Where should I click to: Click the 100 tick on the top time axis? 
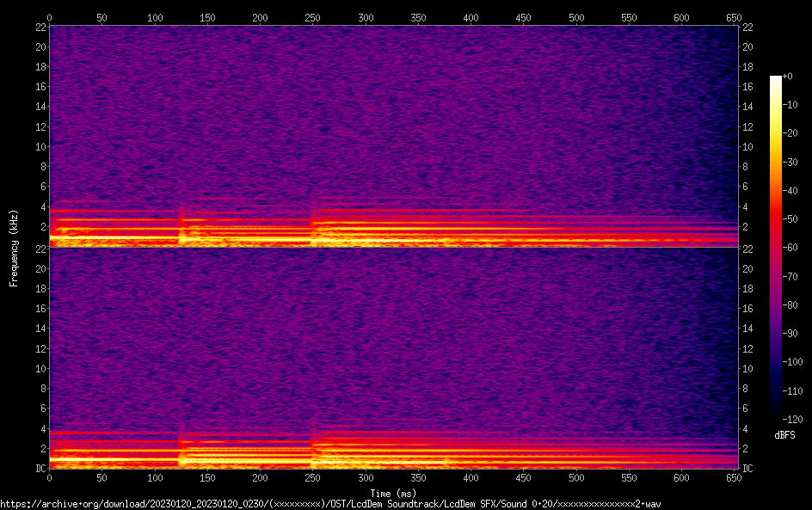[155, 17]
